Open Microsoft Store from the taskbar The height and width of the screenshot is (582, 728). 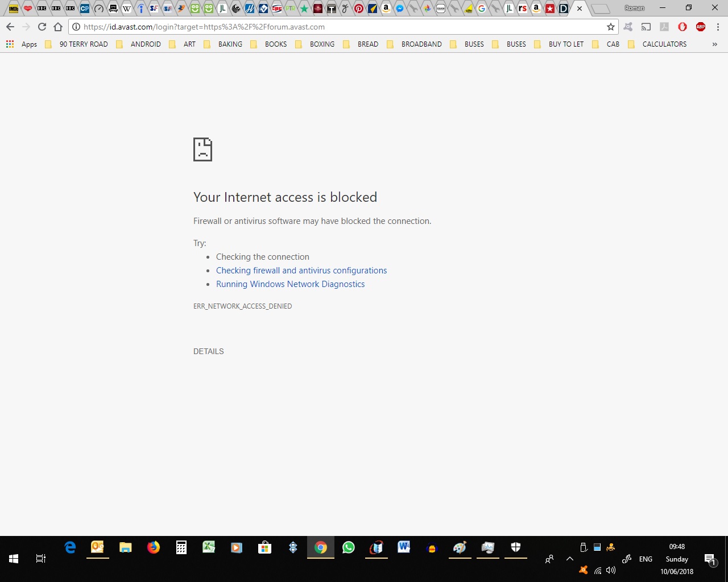point(264,547)
